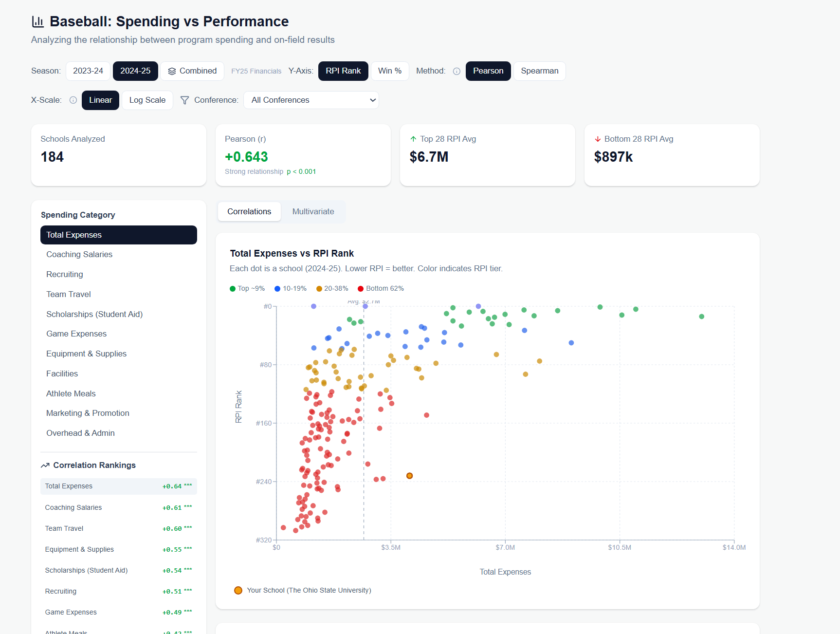The width and height of the screenshot is (840, 634).
Task: Click the Conference filter funnel icon
Action: click(184, 100)
